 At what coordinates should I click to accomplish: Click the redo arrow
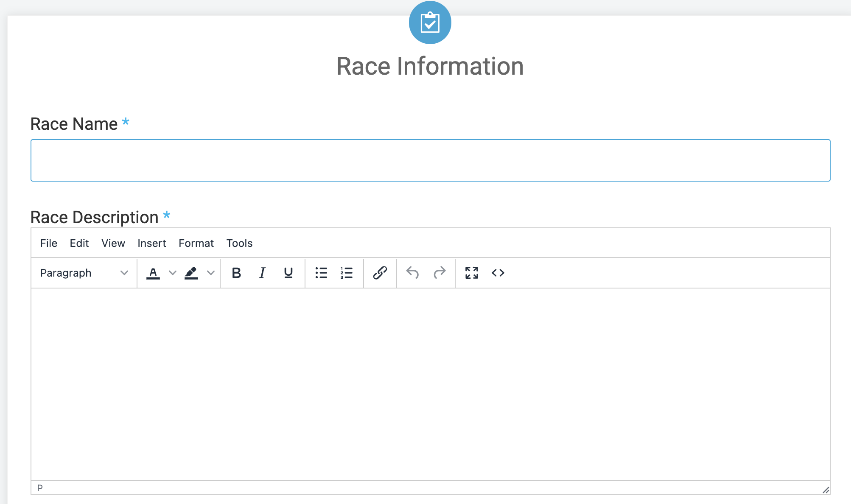tap(439, 273)
